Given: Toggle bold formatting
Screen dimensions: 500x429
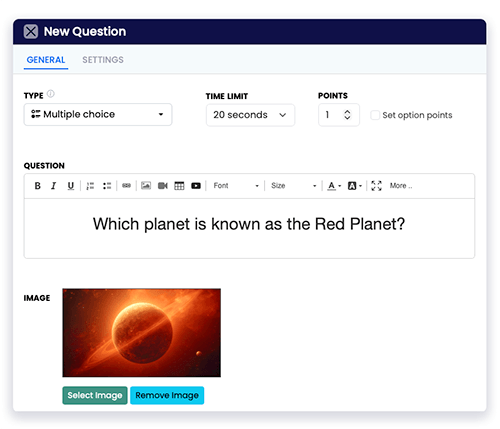Looking at the screenshot, I should 38,186.
